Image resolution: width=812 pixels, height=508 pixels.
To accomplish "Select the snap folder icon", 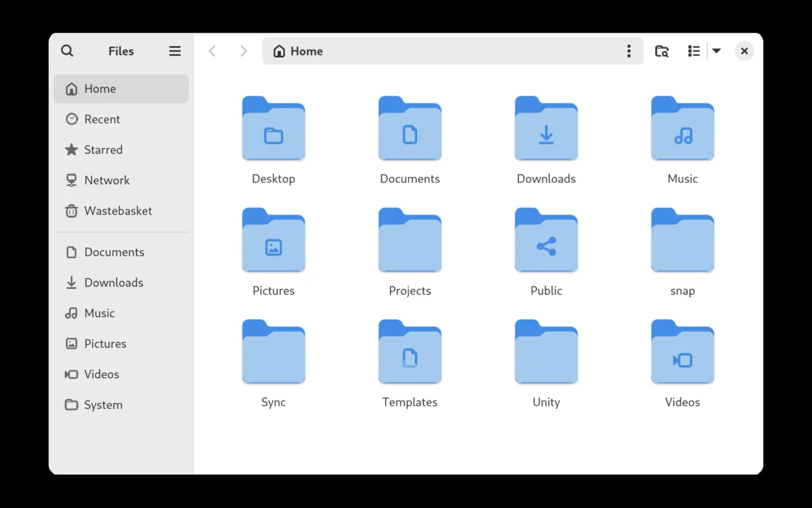I will pos(683,240).
